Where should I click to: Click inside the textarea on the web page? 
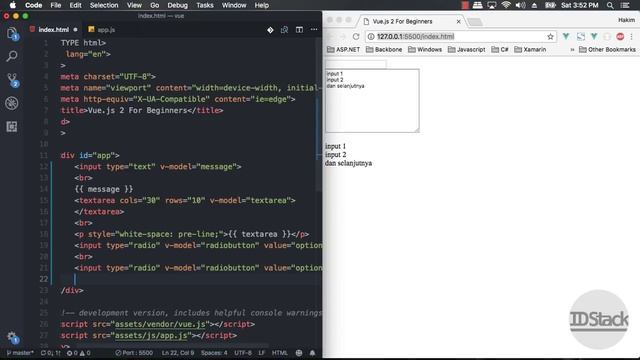click(372, 100)
